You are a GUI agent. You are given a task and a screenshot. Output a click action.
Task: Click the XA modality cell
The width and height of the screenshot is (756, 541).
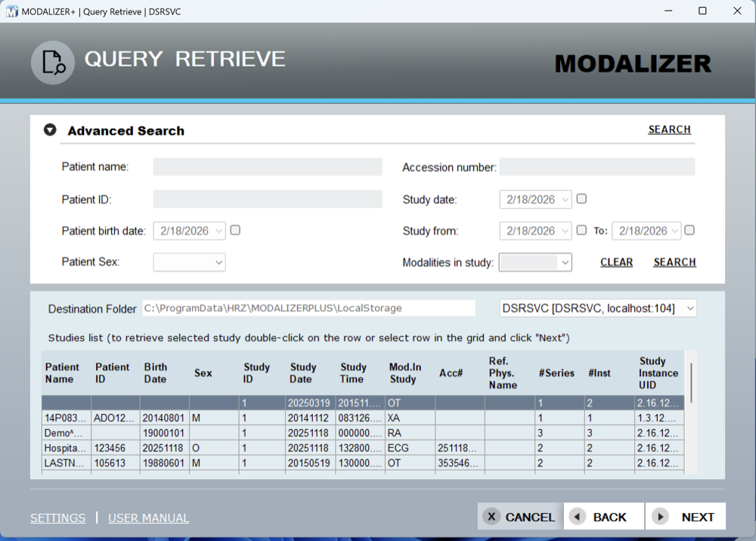(410, 418)
